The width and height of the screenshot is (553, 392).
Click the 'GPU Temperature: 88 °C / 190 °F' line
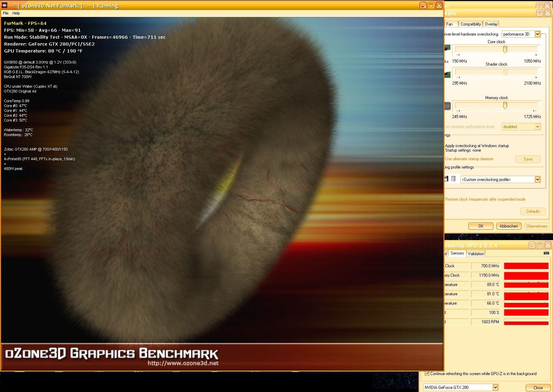pyautogui.click(x=43, y=51)
